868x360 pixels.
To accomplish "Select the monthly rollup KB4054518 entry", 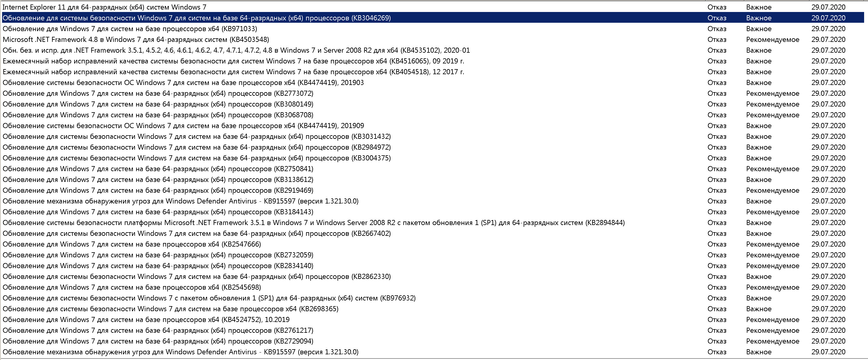I will 233,72.
